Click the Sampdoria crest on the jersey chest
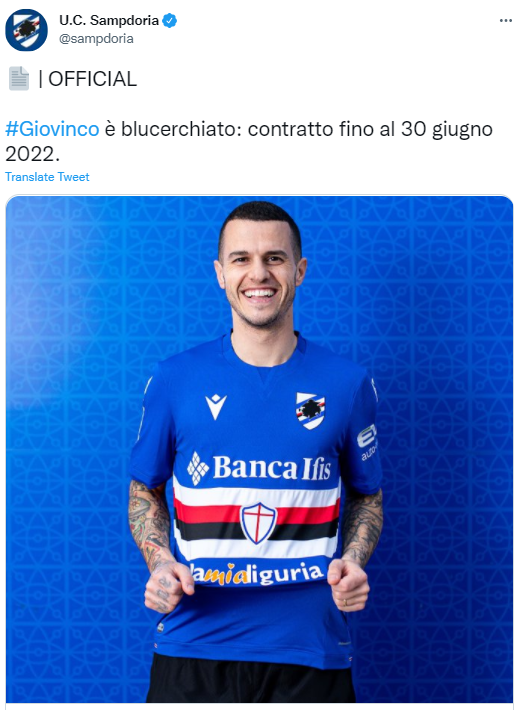This screenshot has width=527, height=710. [310, 411]
